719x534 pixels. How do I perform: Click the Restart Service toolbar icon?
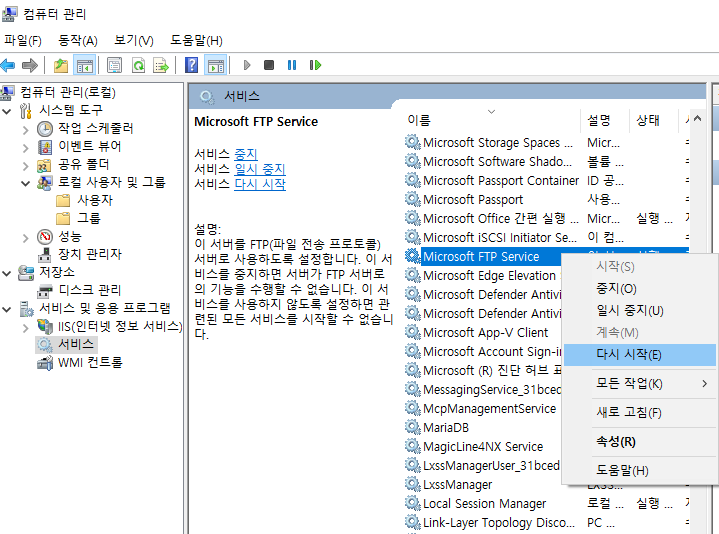click(315, 65)
